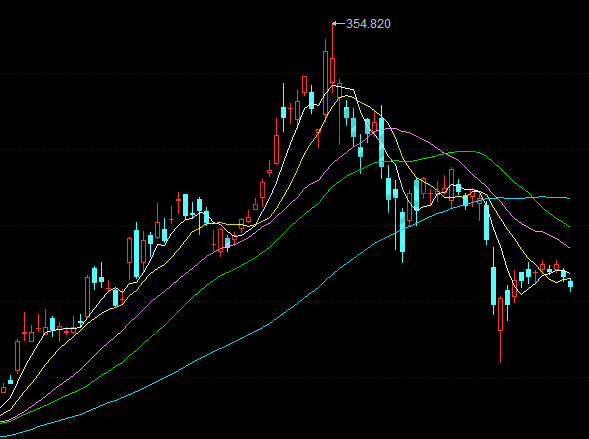Click the first small red candle at far left

[3, 389]
